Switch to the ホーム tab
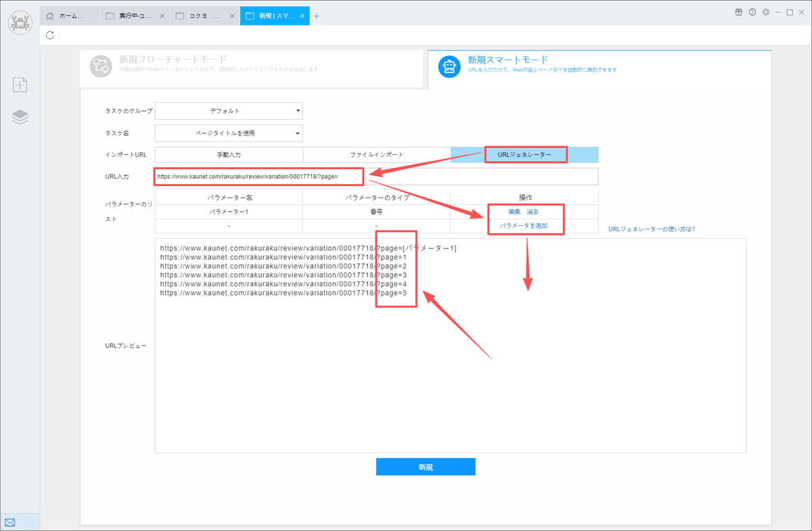 click(70, 16)
